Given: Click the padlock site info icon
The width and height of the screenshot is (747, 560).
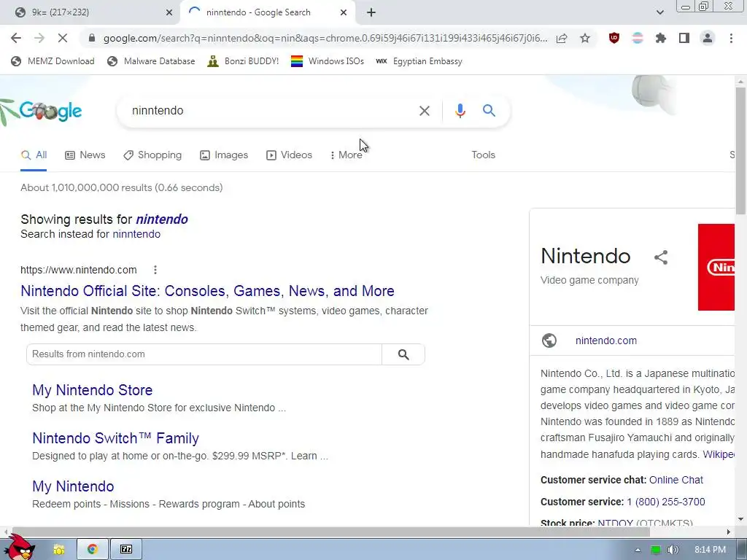Looking at the screenshot, I should click(x=92, y=38).
